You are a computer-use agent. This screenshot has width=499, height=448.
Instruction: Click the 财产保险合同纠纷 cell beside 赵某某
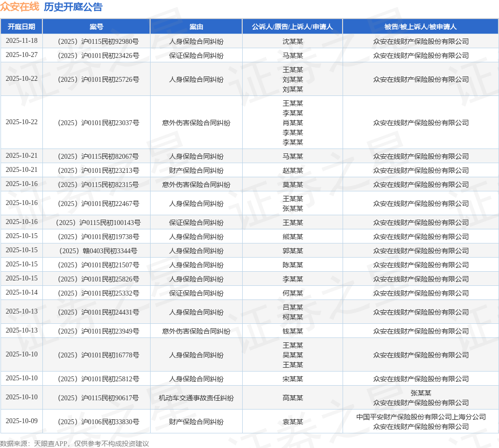point(196,170)
